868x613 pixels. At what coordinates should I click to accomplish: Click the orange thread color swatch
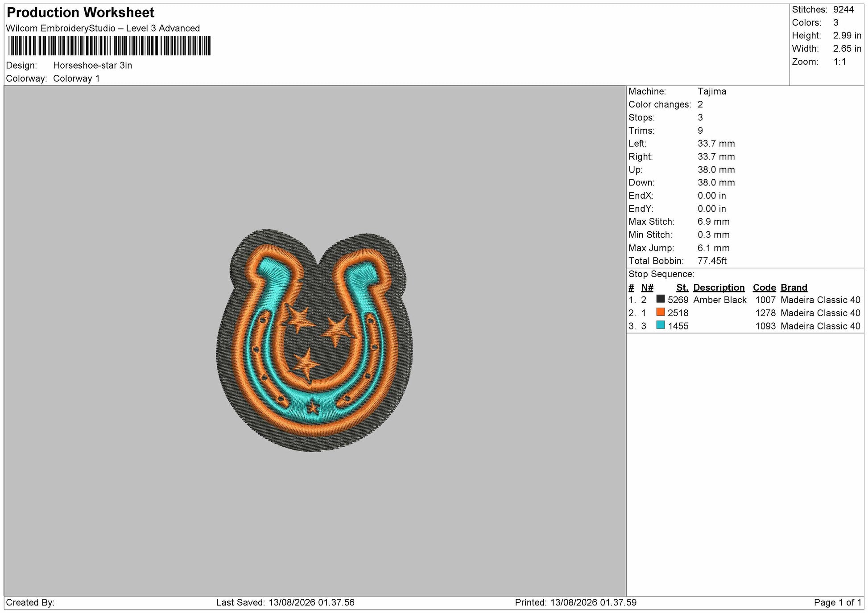pyautogui.click(x=661, y=312)
